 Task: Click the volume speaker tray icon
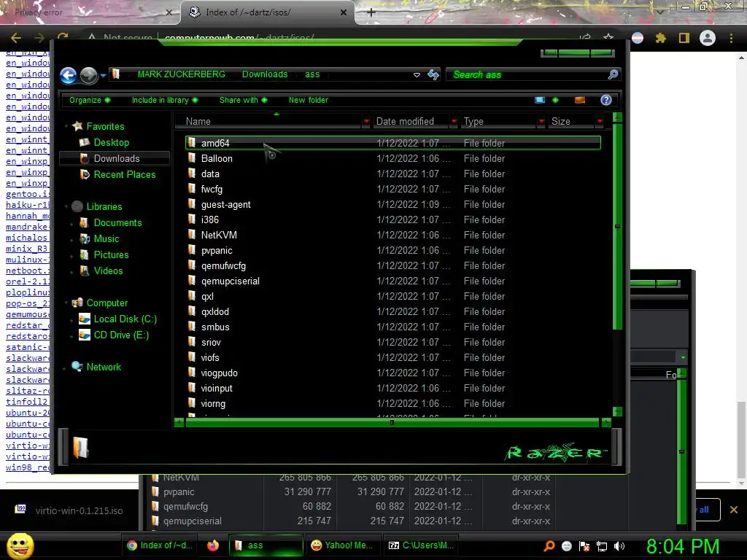tap(619, 546)
